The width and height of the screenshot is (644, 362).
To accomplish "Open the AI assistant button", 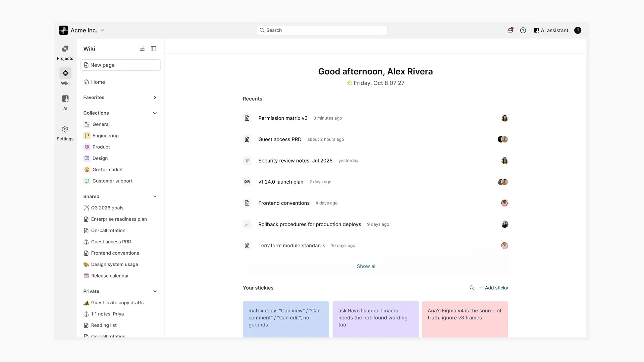I will click(x=551, y=30).
